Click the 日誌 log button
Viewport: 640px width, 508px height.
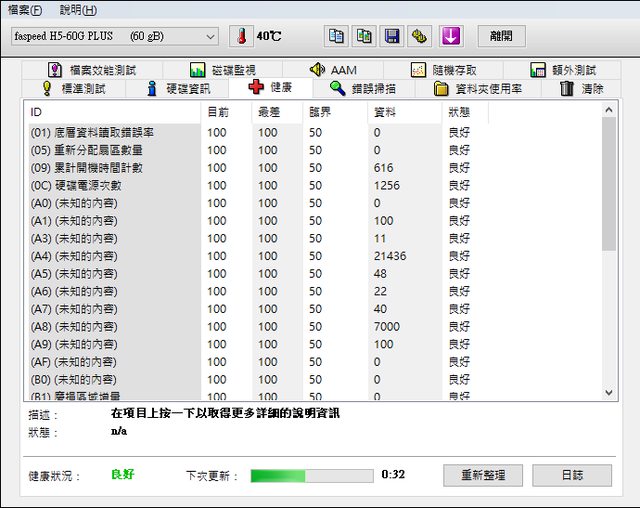click(571, 475)
